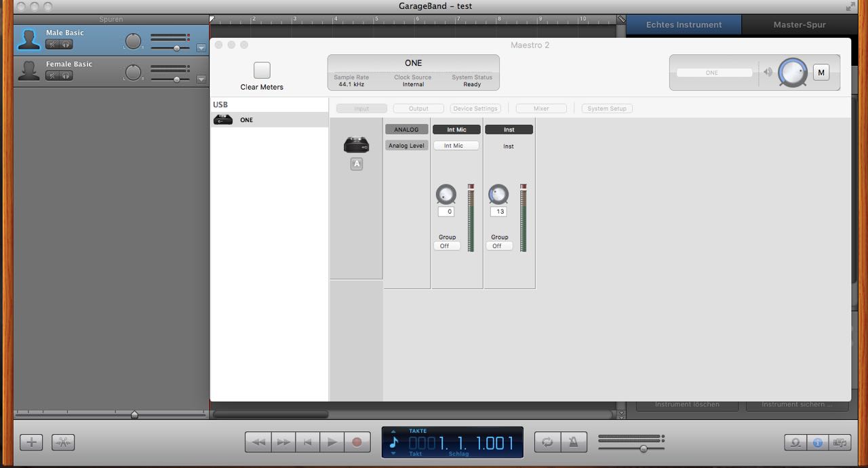Click the Clear Meters button in Maestro
The width and height of the screenshot is (868, 468).
point(262,70)
